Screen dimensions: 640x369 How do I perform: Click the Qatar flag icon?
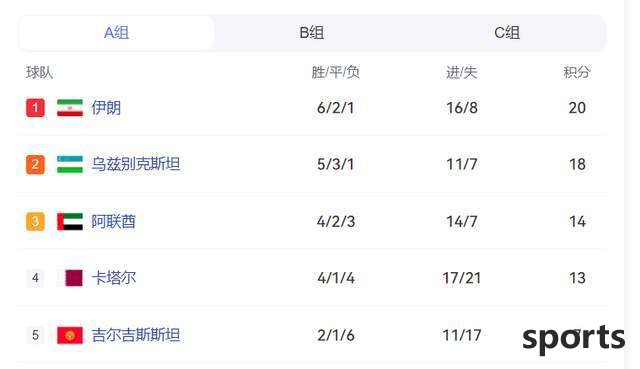point(74,278)
